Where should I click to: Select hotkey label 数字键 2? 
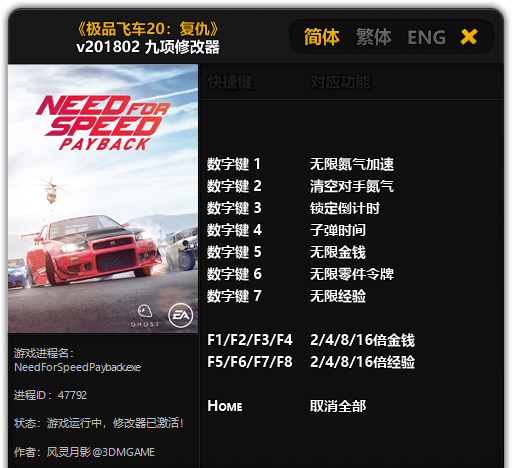coord(234,186)
